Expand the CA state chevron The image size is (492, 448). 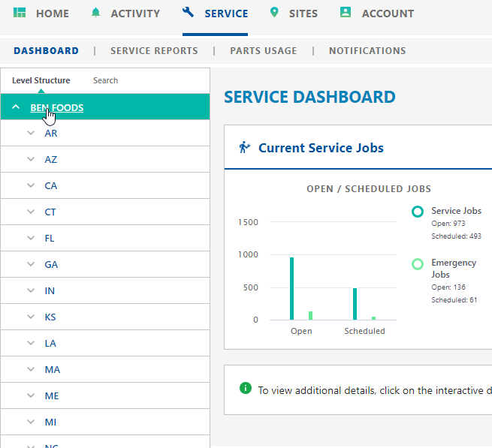(31, 185)
